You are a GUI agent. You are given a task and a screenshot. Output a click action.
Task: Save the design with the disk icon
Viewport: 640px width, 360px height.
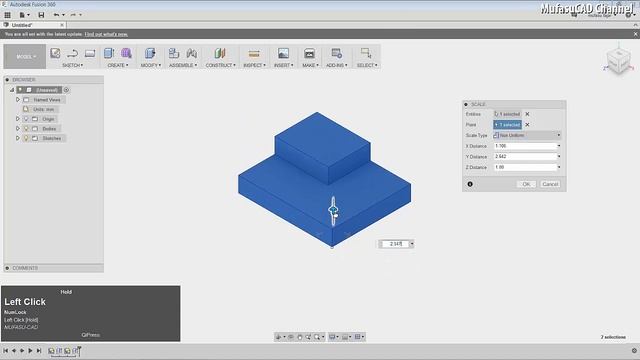pos(41,15)
